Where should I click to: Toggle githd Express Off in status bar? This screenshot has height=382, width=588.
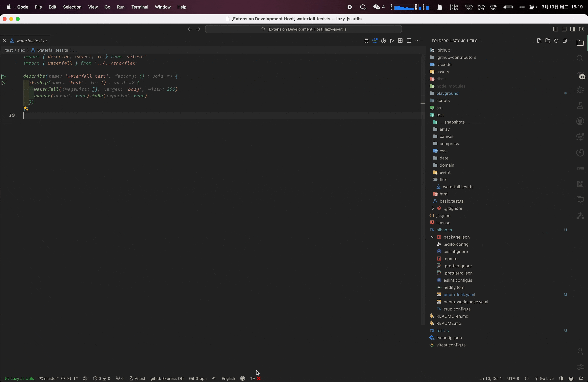click(167, 379)
